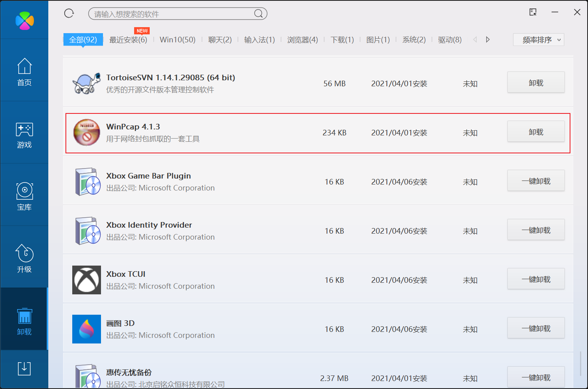Viewport: 588px width, 389px height.
Task: Open the download manager in the sidebar
Action: pos(24,369)
